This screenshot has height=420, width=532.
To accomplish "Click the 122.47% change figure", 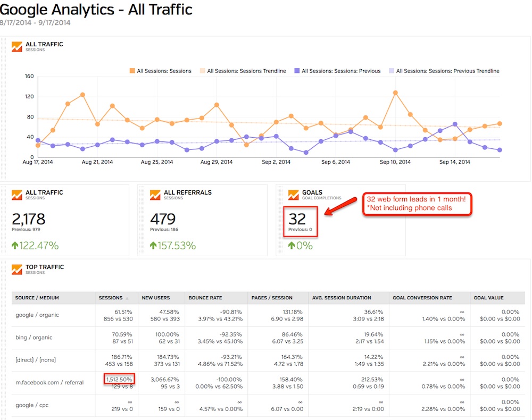I will 39,246.
